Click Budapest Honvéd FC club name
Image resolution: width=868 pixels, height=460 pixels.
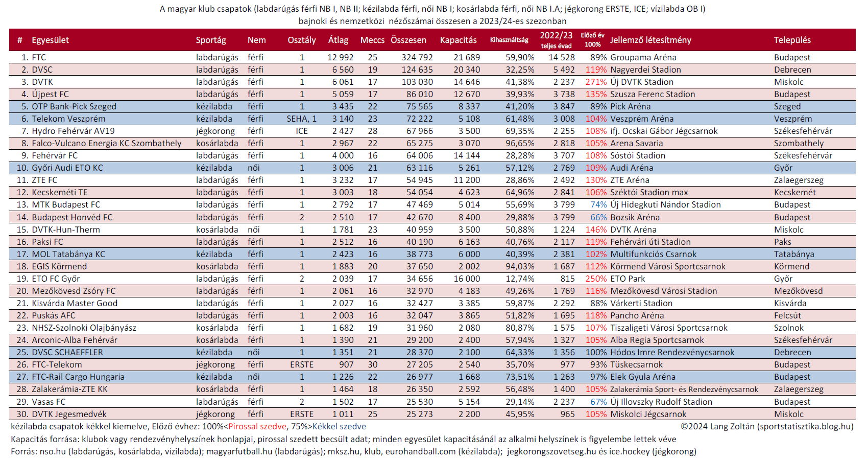point(72,217)
